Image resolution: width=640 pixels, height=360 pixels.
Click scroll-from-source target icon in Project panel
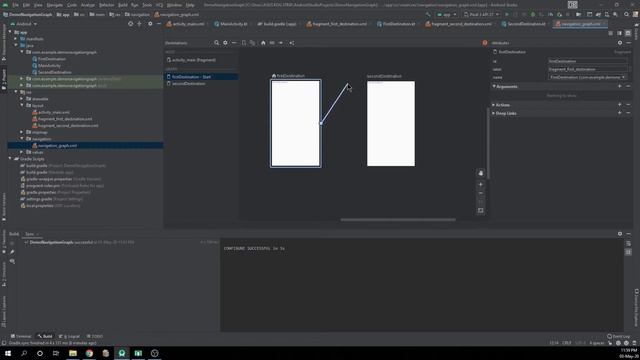click(x=131, y=24)
